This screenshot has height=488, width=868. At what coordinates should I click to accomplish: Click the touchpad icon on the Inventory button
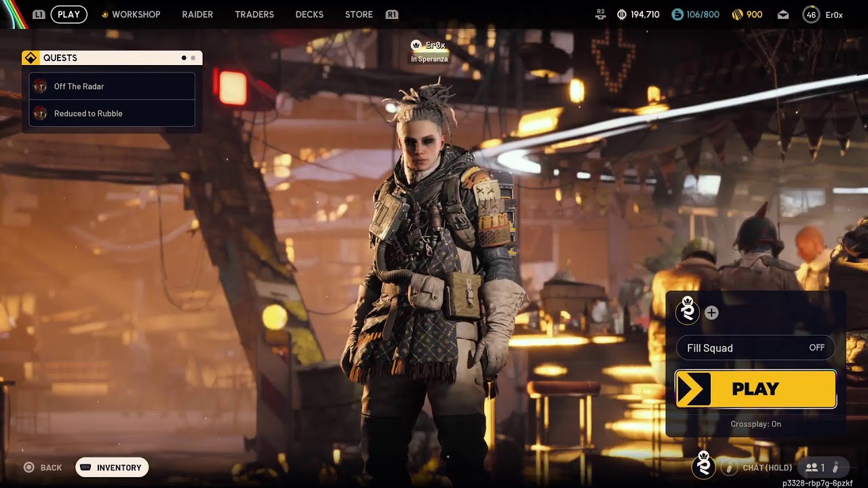(85, 468)
